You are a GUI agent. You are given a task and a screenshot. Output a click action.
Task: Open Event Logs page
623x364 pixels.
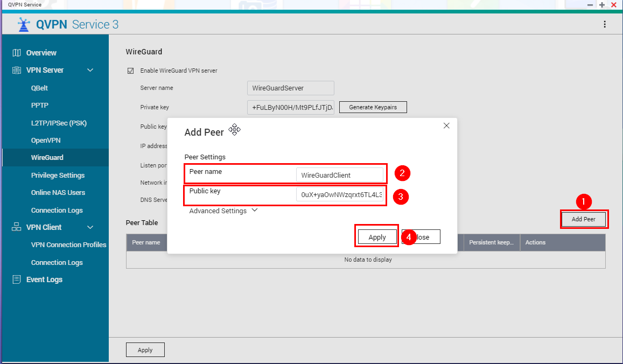(44, 280)
